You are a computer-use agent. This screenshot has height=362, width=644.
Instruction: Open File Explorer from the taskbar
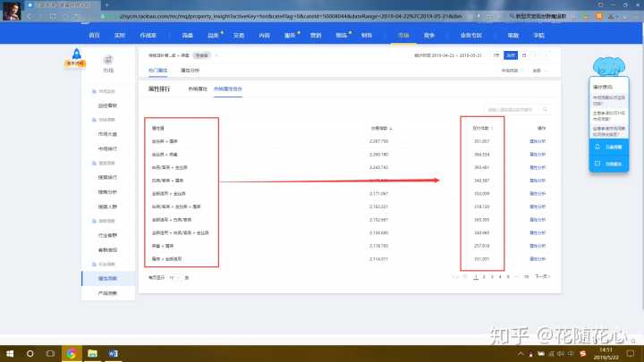point(91,353)
